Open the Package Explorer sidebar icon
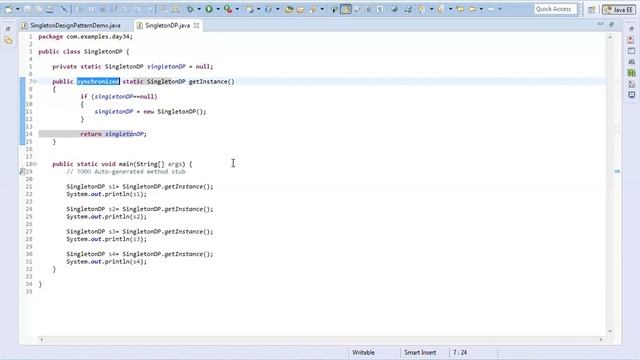This screenshot has width=640, height=360. click(x=8, y=40)
